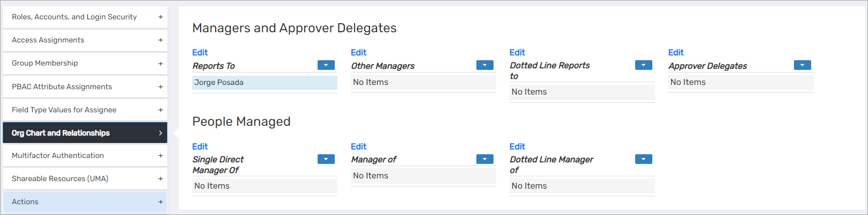Expand Multifactor Authentication plus icon
868x215 pixels.
[x=160, y=156]
